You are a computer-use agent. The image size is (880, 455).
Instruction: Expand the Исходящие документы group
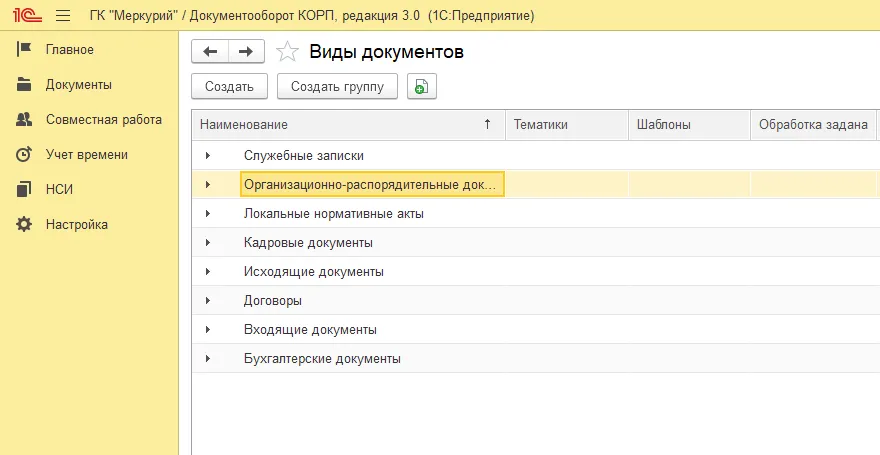coord(208,272)
